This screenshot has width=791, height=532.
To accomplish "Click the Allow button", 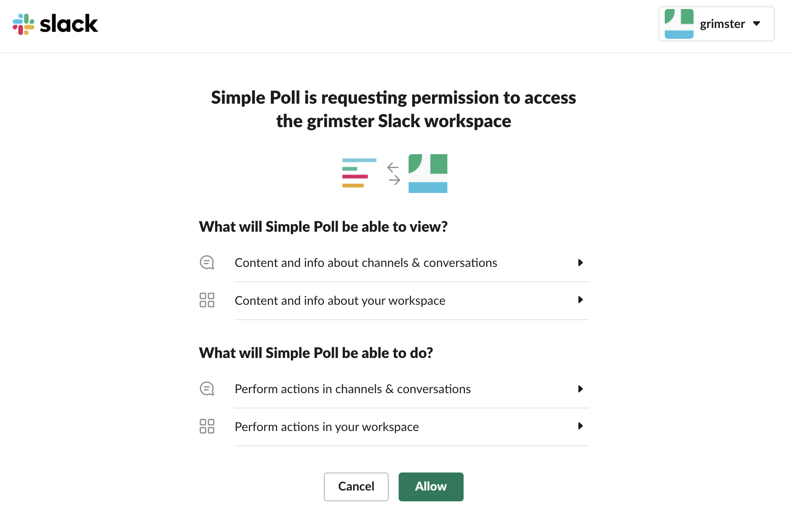I will pyautogui.click(x=431, y=486).
